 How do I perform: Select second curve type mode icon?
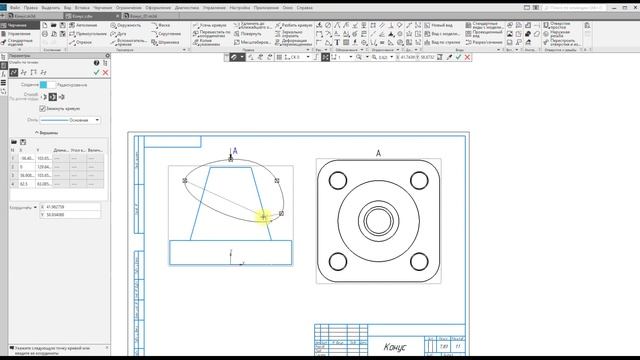(x=24, y=72)
